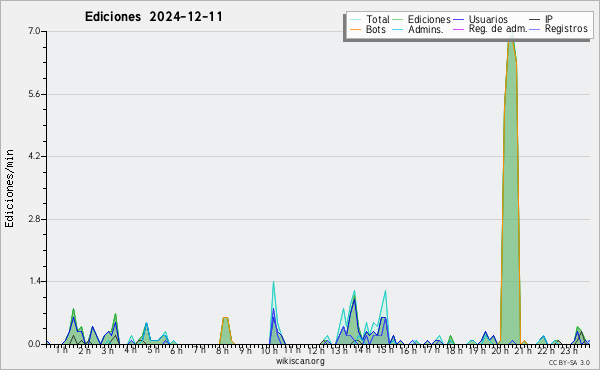The image size is (600, 370).
Task: Click the large bot edits spike near 20 h
Action: [510, 191]
